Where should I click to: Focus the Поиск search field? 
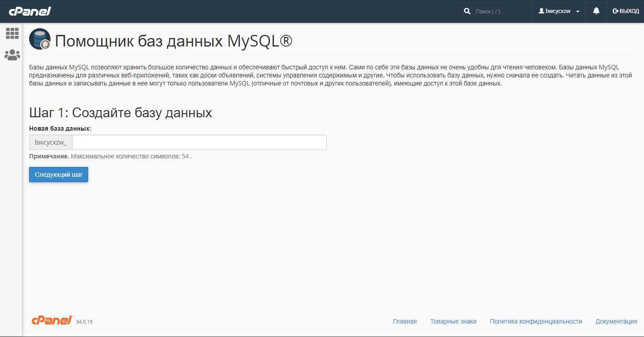tap(500, 11)
